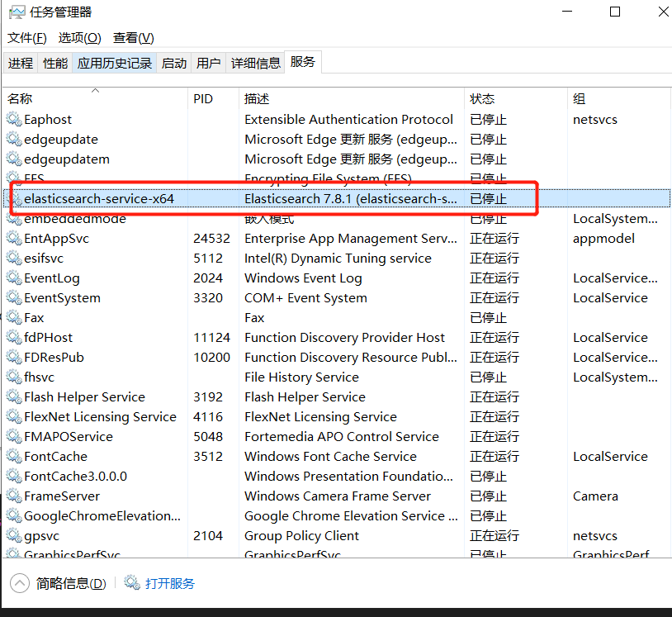
Task: Click the gpsvc service gear icon
Action: tap(14, 535)
